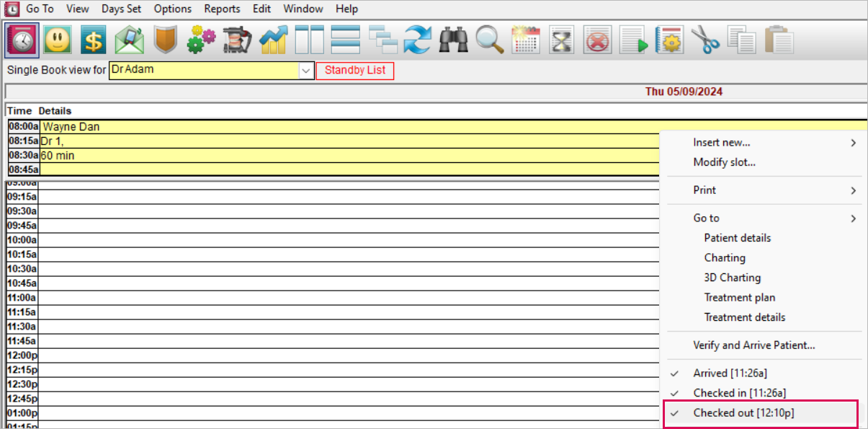Click the green dollar sign icon
Image resolution: width=868 pixels, height=429 pixels.
point(93,40)
